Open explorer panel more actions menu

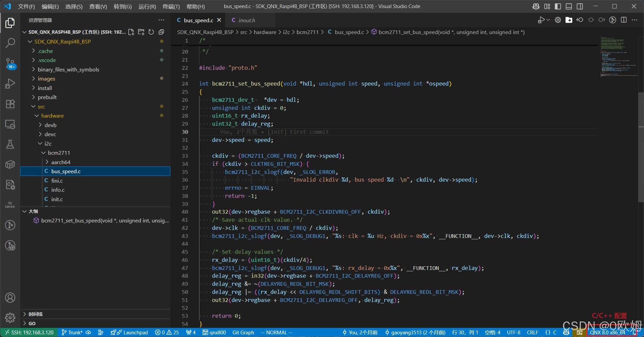coord(161,20)
